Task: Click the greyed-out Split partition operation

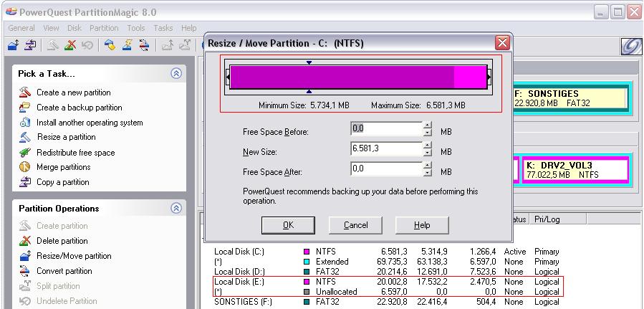Action: pos(58,286)
